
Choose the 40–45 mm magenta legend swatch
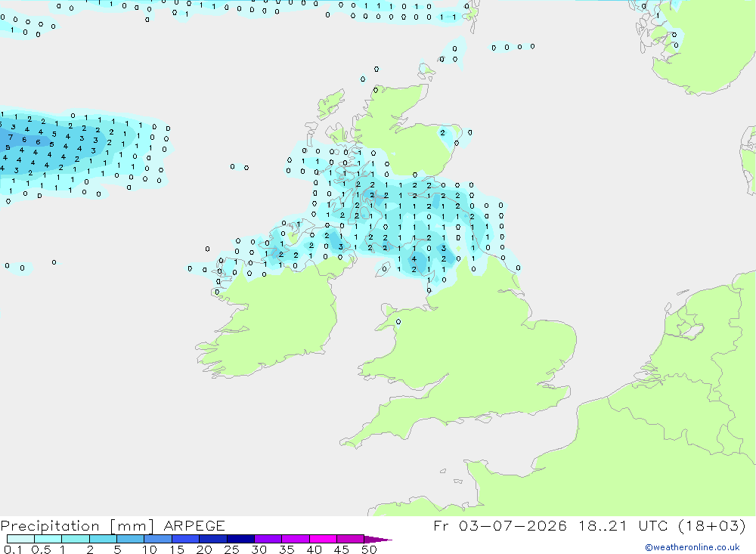(323, 539)
